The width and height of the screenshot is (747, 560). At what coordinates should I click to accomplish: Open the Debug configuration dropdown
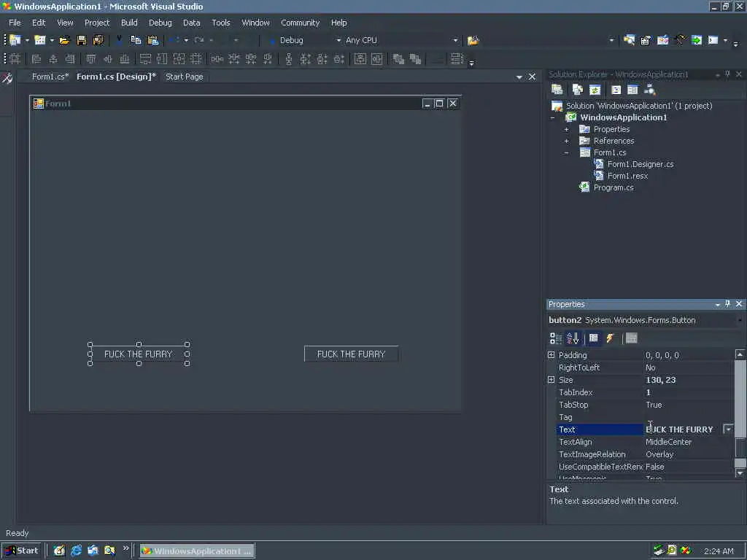338,41
